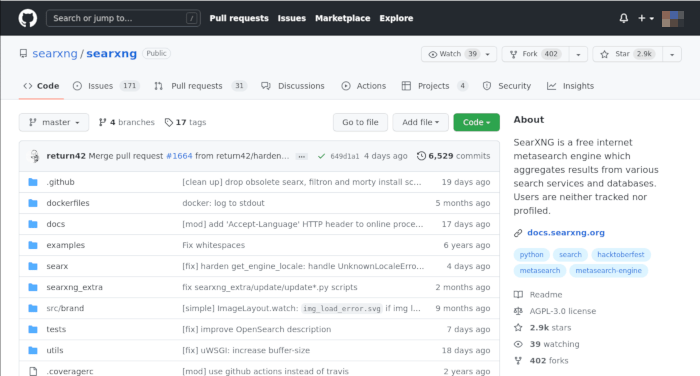Open '[fix] improve OpenSearch description' commit
This screenshot has width=700, height=376.
[x=257, y=329]
